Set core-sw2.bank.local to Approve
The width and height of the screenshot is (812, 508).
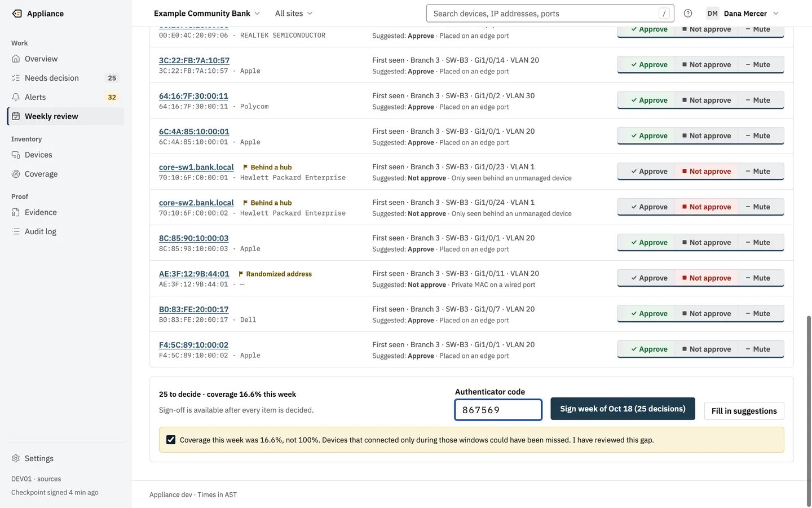(x=648, y=207)
